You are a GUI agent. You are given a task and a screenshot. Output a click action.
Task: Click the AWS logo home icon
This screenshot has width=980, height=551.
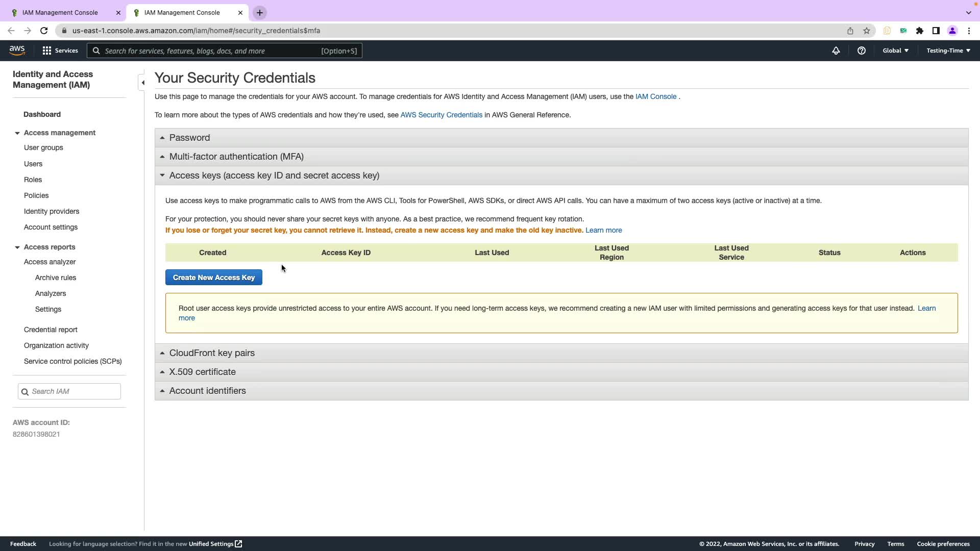[x=17, y=50]
